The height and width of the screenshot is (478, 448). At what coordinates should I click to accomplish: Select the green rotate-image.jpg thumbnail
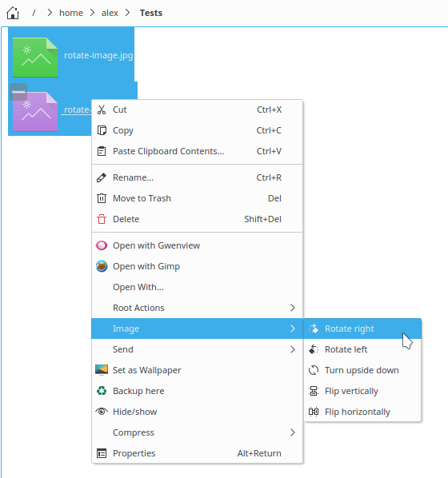point(35,58)
